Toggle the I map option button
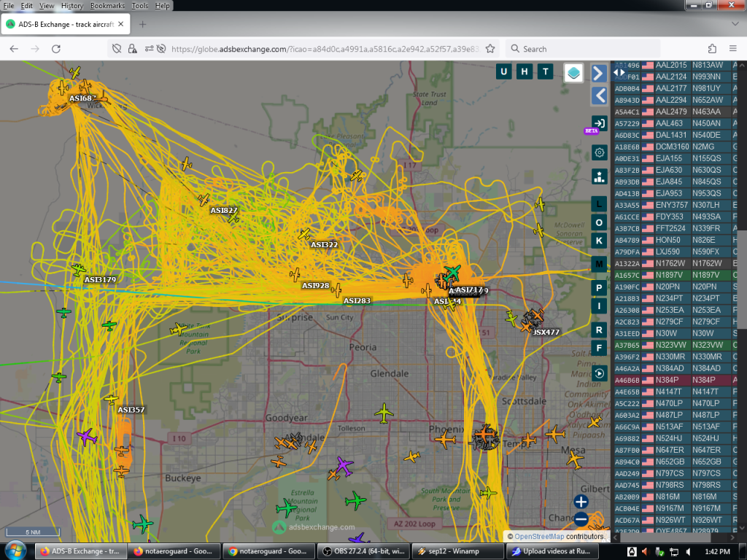Image resolution: width=747 pixels, height=560 pixels. click(599, 306)
